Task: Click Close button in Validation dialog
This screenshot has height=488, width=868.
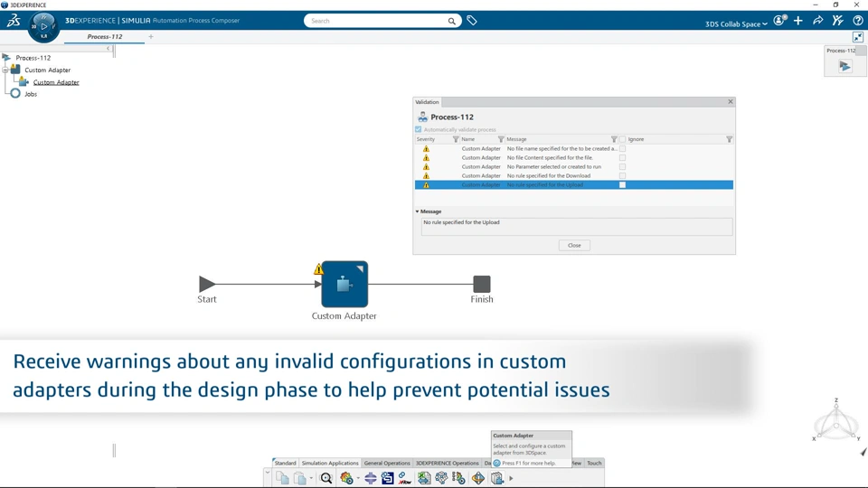Action: [x=574, y=245]
